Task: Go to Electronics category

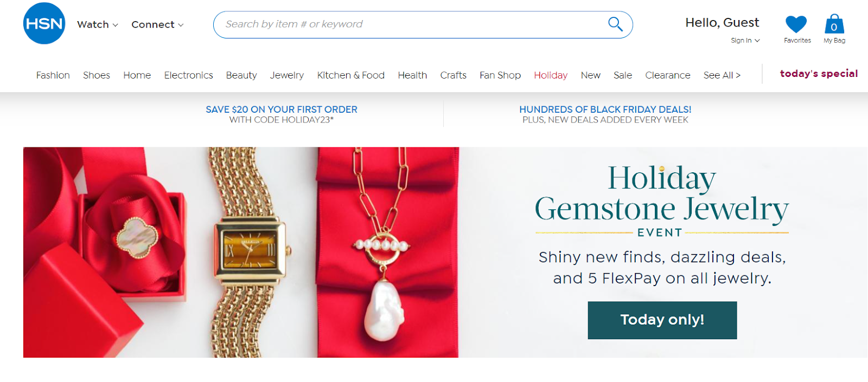Action: 188,75
